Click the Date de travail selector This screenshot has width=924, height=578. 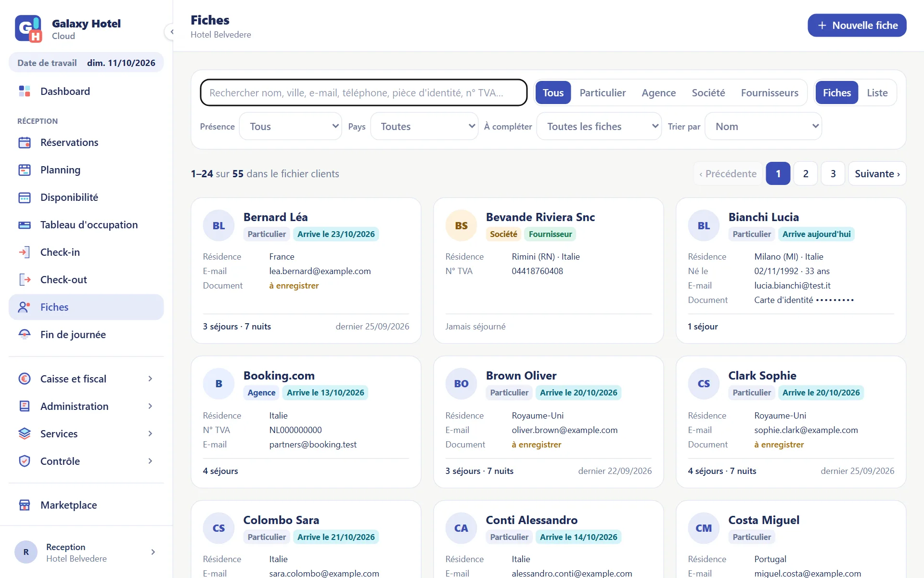point(86,63)
